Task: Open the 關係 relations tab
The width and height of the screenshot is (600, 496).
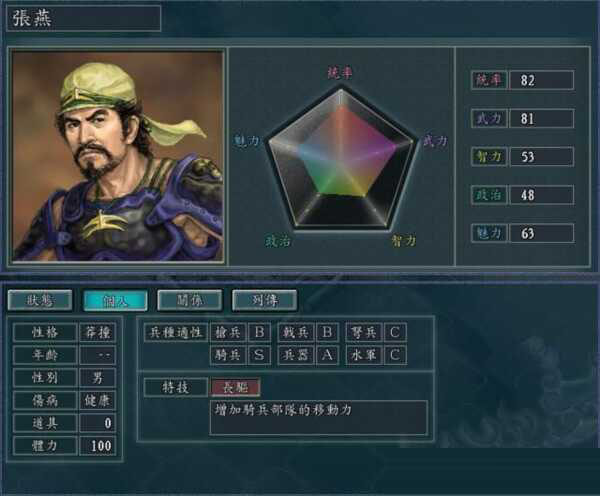Action: [x=189, y=300]
